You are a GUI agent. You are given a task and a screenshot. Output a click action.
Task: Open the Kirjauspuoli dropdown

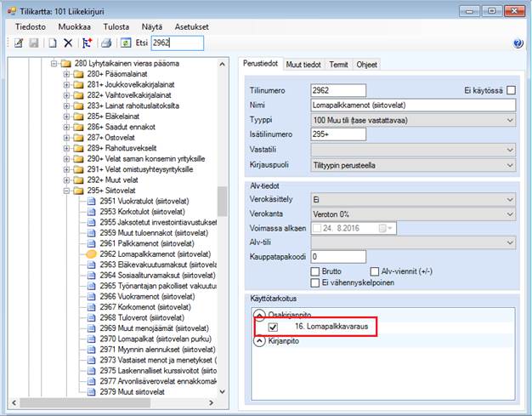tap(413, 165)
